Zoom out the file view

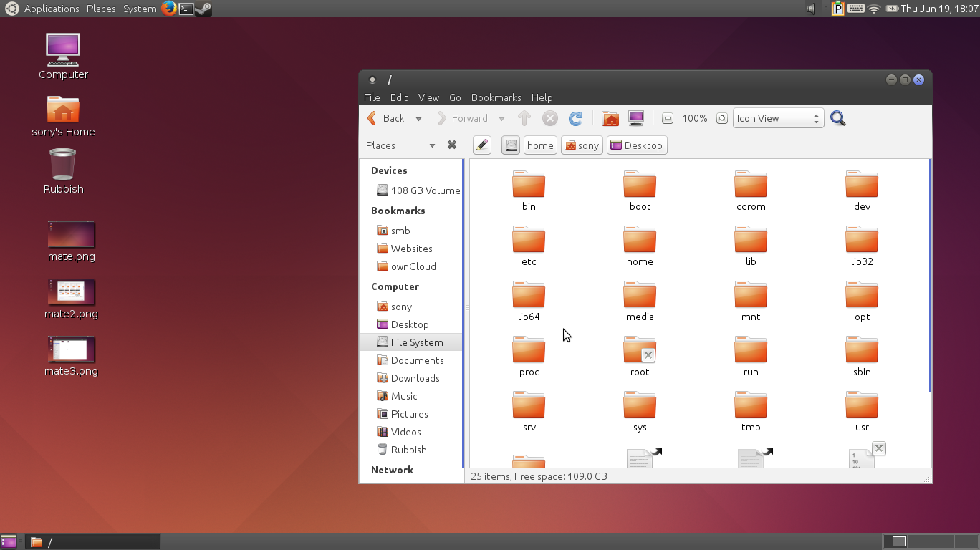coord(666,118)
